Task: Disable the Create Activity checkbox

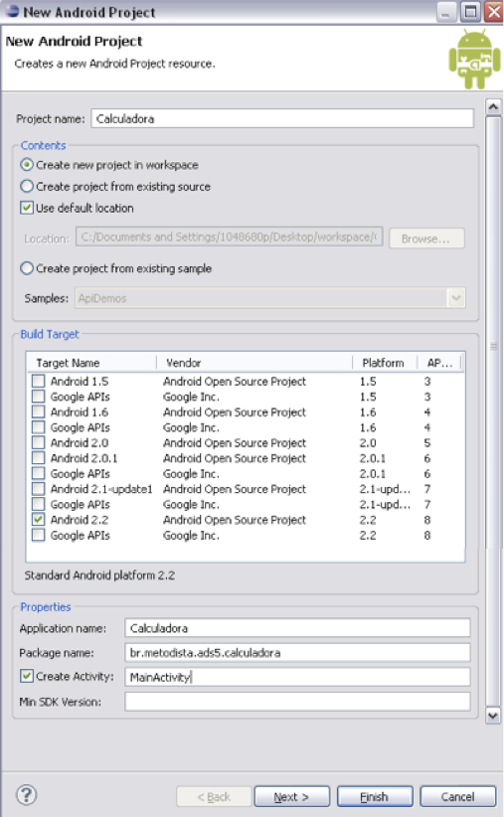Action: [x=27, y=676]
